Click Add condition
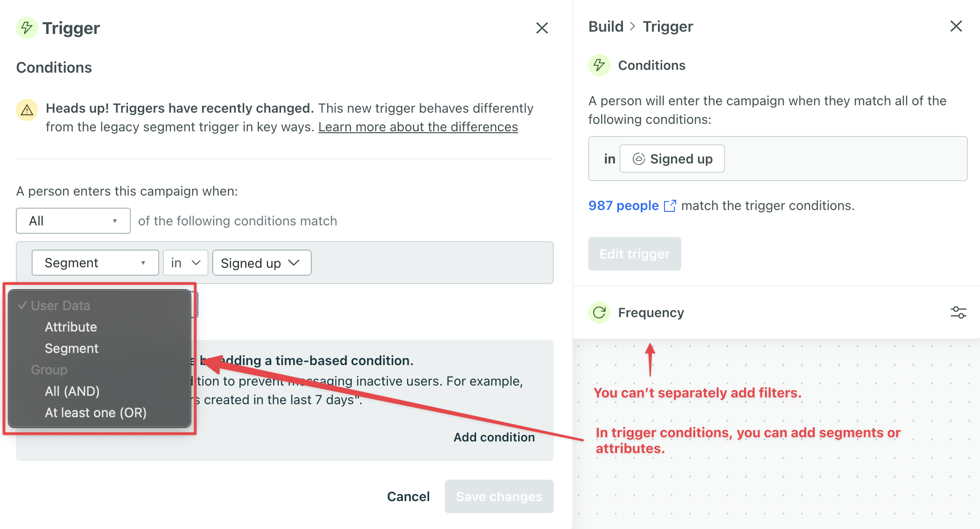Screen dimensions: 980x529 (494, 437)
